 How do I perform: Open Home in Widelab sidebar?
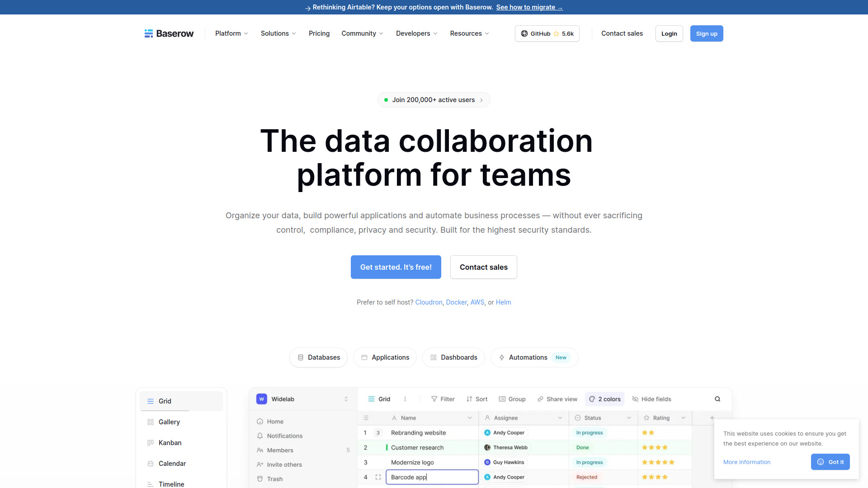coord(270,422)
